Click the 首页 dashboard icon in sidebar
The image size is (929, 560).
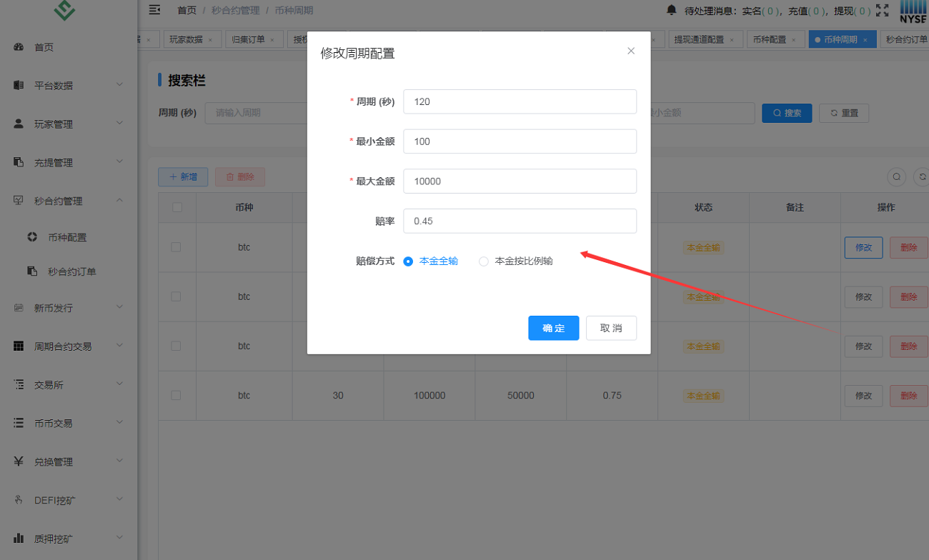19,47
